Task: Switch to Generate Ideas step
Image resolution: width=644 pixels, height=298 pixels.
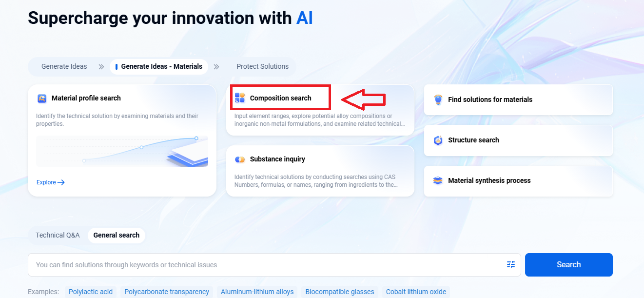Action: point(64,66)
